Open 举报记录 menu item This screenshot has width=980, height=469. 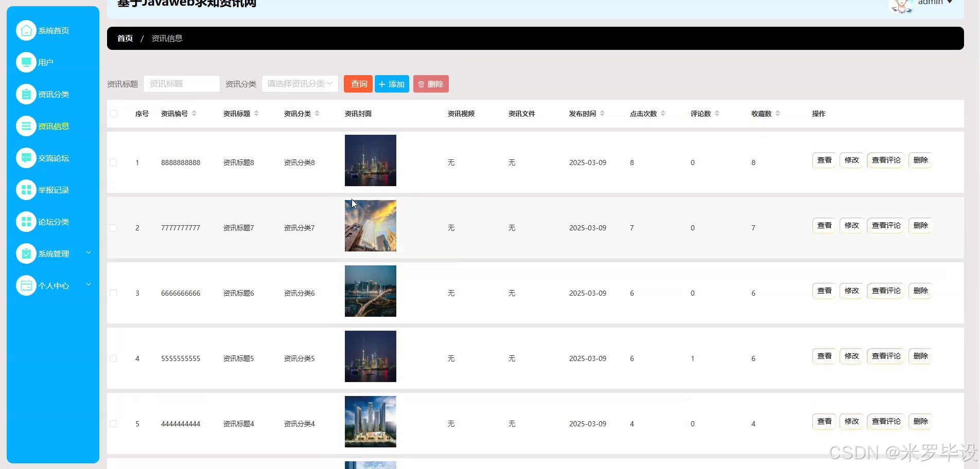click(53, 190)
